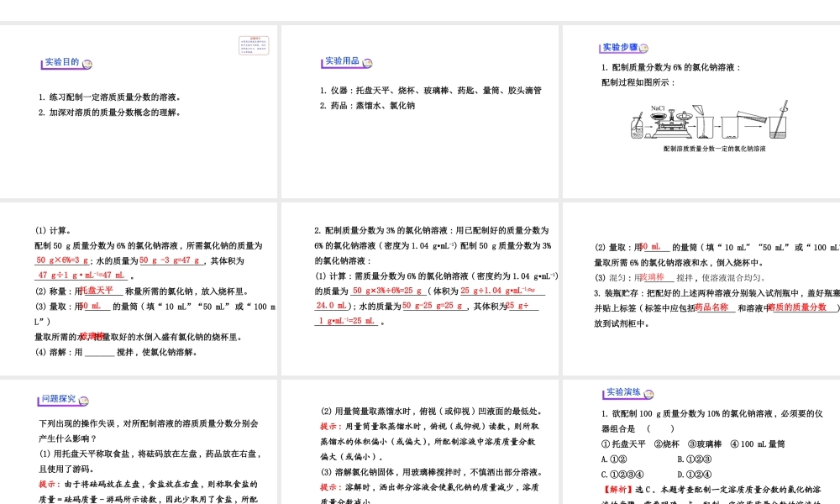
Task: Click the caption 配制溶质质量分数一定的氯化钠溶液
Action: (x=714, y=149)
